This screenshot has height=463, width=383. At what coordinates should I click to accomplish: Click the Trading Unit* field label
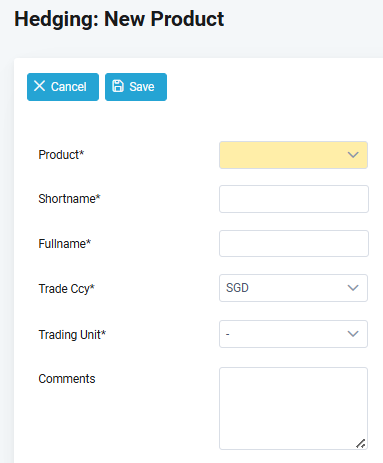pos(72,335)
